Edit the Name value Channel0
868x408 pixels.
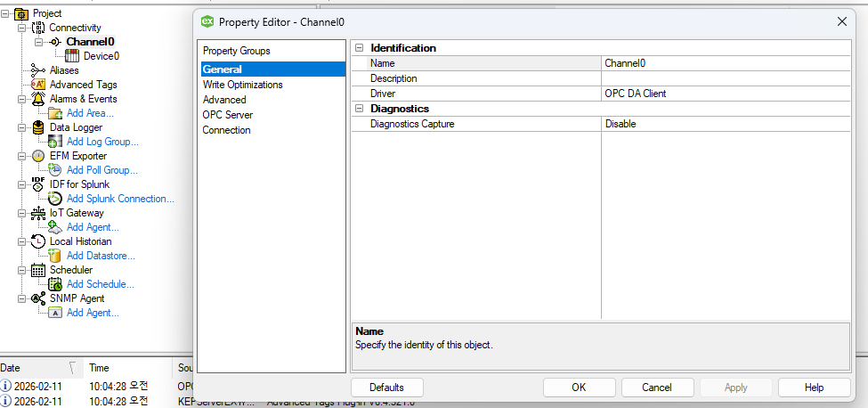coord(726,63)
